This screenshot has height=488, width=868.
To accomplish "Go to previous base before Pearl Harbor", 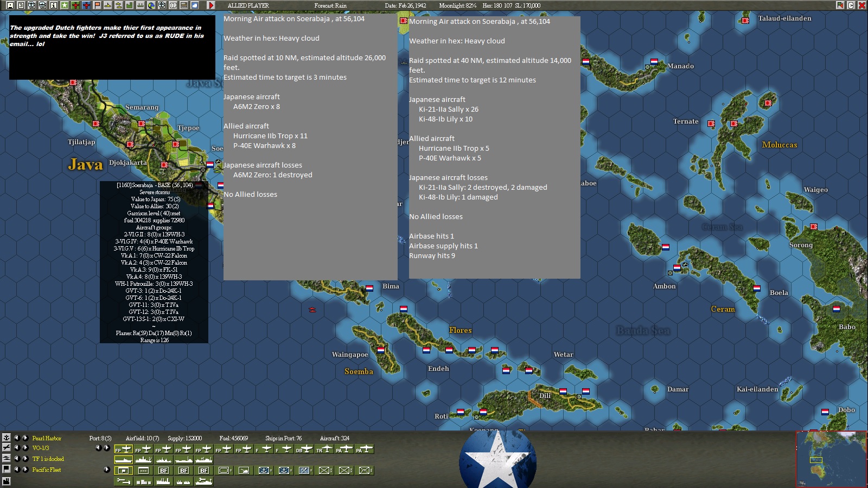I will (16, 438).
